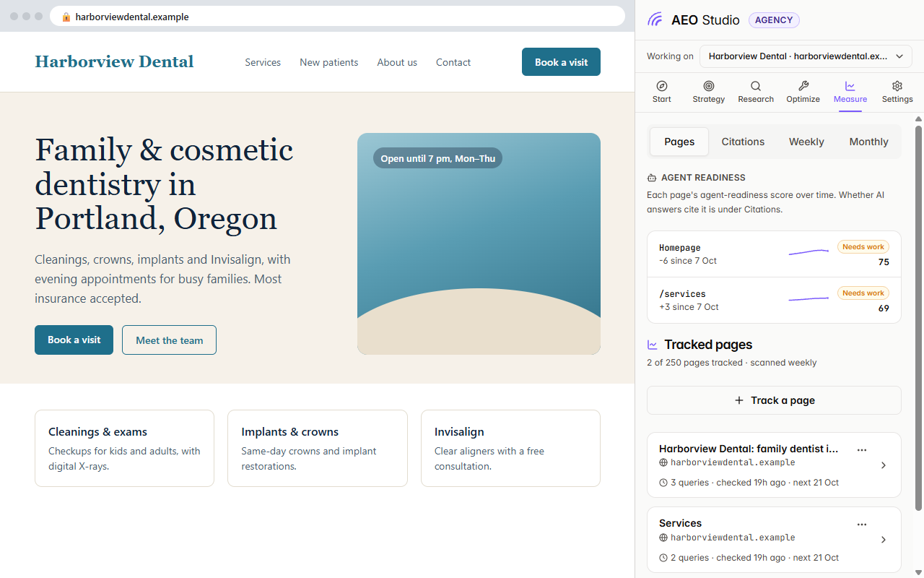The width and height of the screenshot is (924, 578).
Task: Click globe icon on Services tracked card
Action: click(663, 538)
